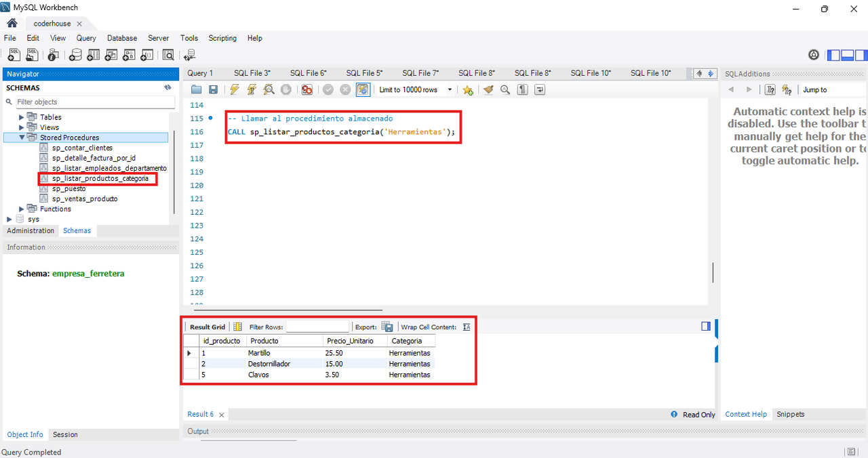Execute statement under the cursor
The width and height of the screenshot is (868, 458).
point(252,89)
